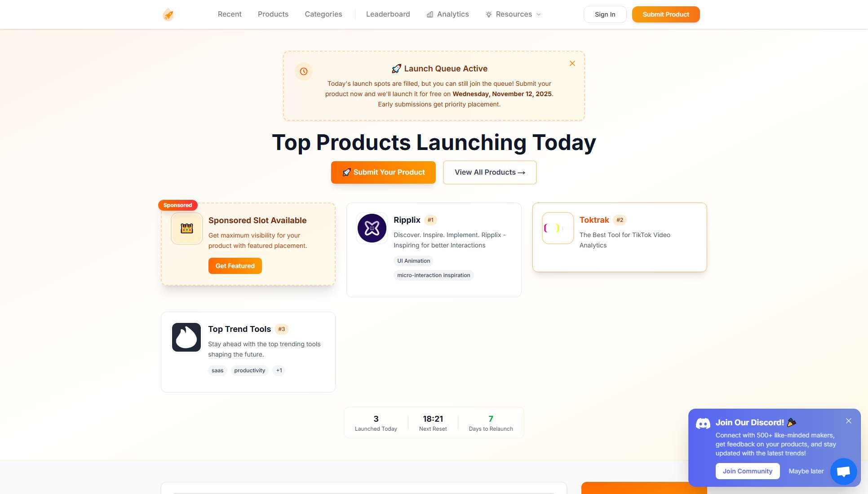868x494 pixels.
Task: Expand the +1 more tags chip
Action: [279, 370]
